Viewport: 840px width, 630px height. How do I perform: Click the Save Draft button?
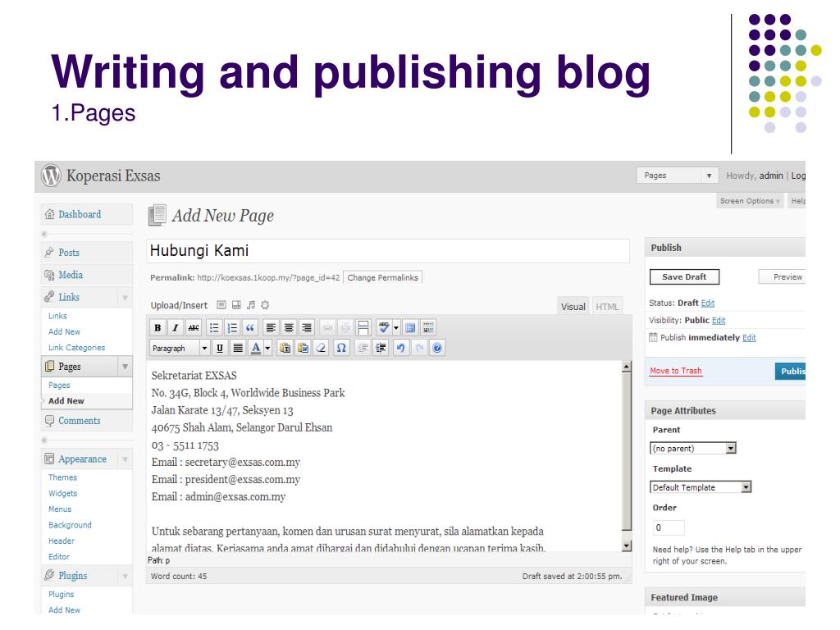[x=684, y=277]
